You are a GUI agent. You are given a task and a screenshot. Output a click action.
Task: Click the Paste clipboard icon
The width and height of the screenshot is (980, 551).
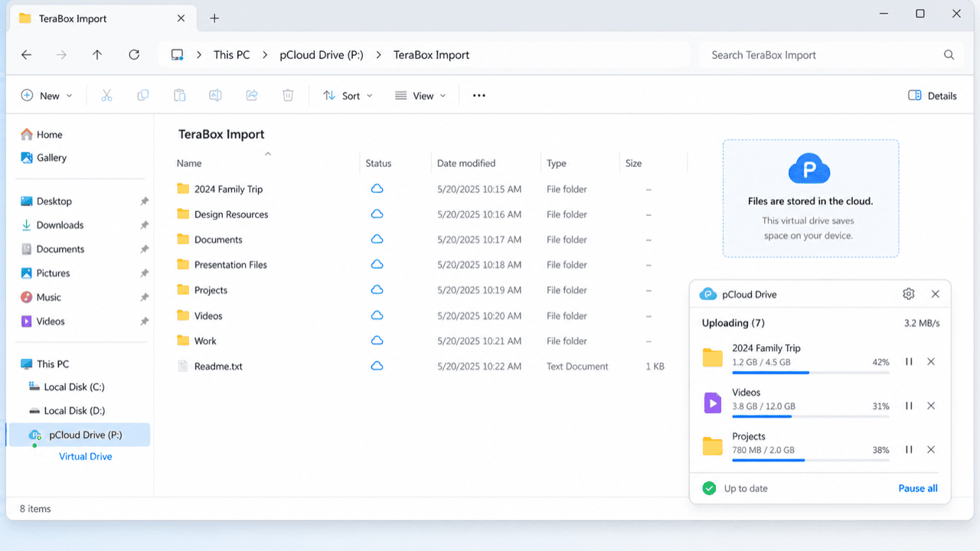click(x=179, y=96)
